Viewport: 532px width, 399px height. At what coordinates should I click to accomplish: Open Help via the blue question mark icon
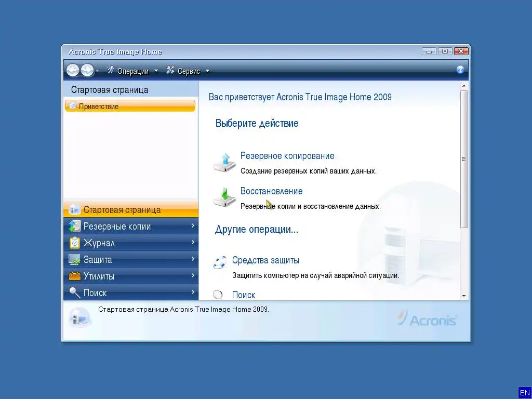(x=460, y=70)
